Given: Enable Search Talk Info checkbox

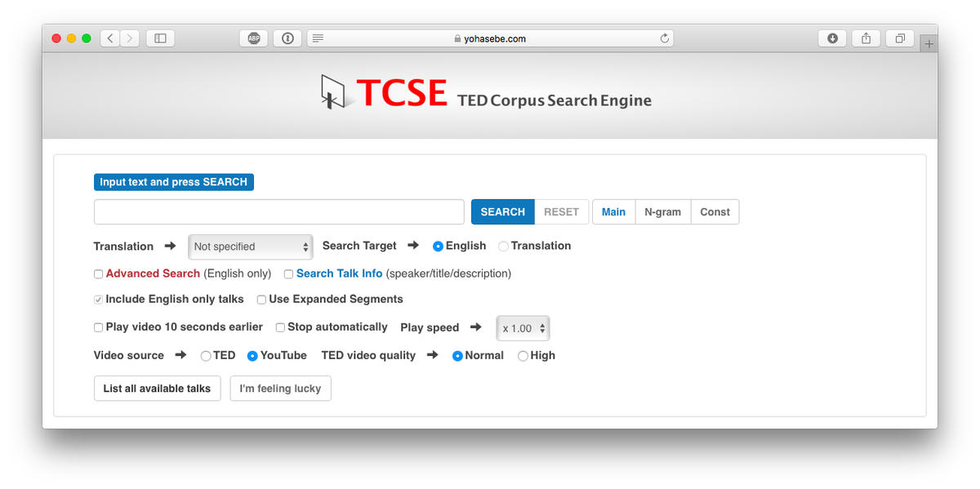Looking at the screenshot, I should coord(288,274).
